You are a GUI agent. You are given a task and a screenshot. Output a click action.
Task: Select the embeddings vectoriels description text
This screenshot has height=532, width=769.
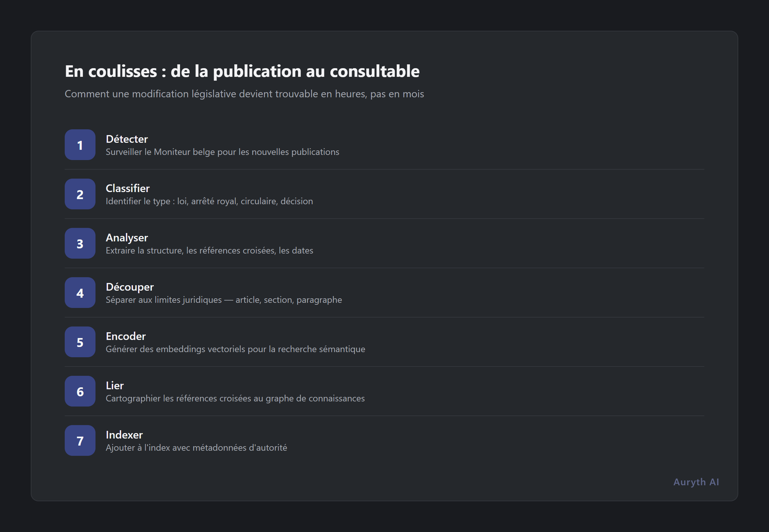click(236, 349)
